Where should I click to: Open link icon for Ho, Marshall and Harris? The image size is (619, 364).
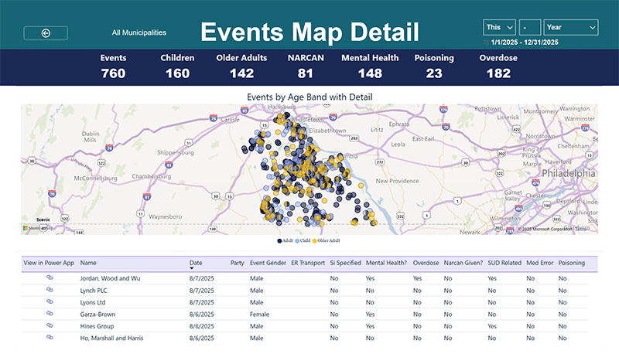[x=50, y=338]
